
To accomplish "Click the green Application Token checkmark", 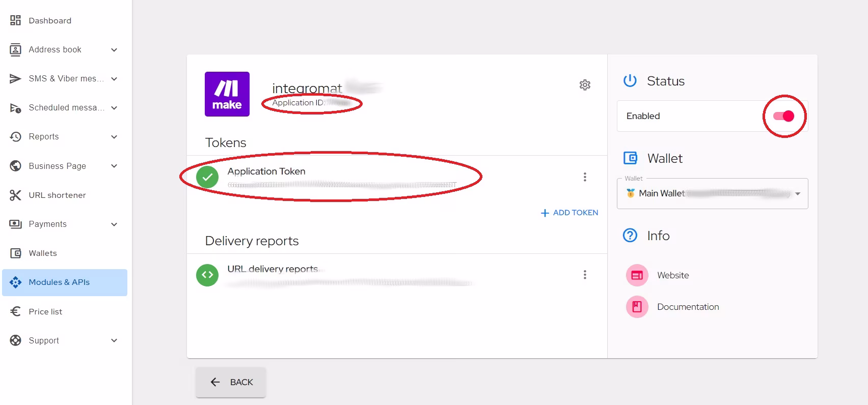I will (207, 177).
